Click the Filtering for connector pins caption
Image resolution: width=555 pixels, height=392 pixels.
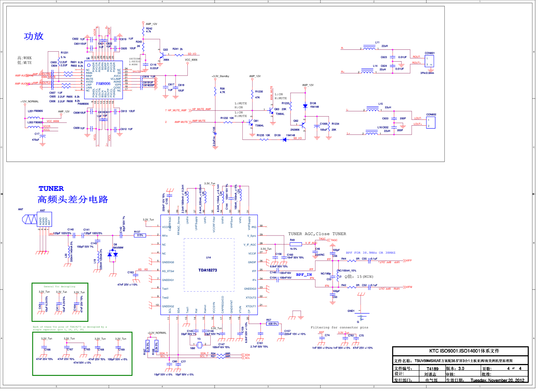coord(339,327)
